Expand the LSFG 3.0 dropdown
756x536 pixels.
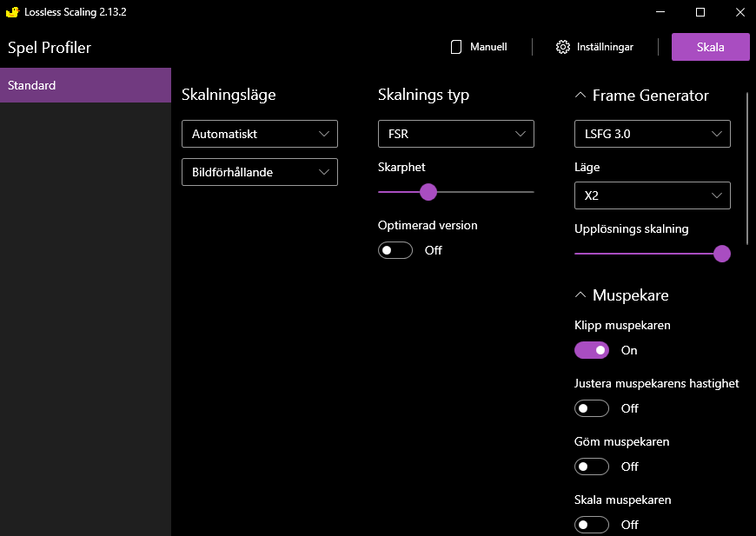pyautogui.click(x=653, y=134)
